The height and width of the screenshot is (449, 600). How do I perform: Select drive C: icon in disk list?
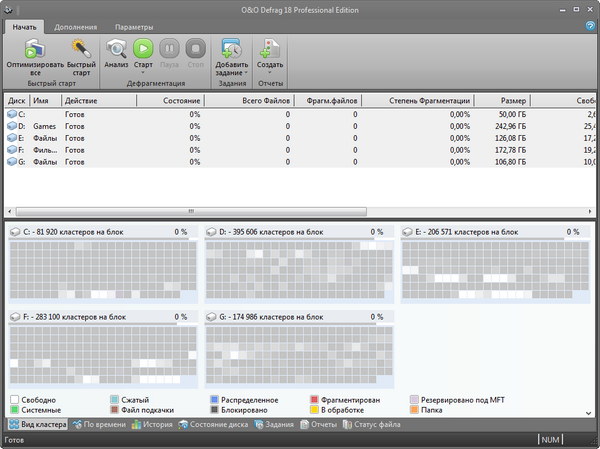(x=13, y=115)
